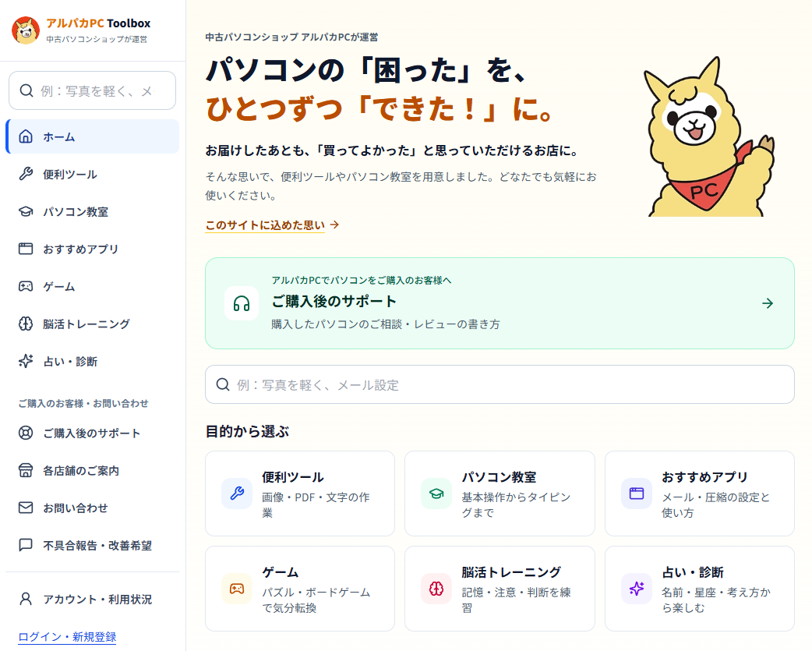Go to 各店舗のご案内 in sidebar
Screen dimensions: 812x651
[92, 470]
